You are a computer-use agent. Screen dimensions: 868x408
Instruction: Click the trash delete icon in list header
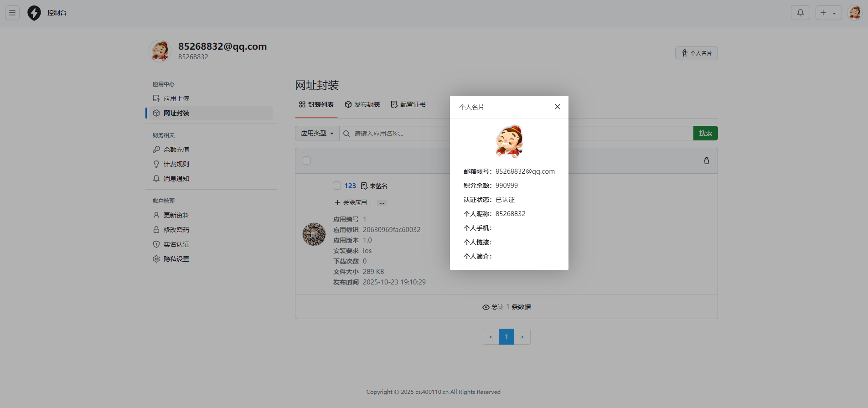point(706,161)
